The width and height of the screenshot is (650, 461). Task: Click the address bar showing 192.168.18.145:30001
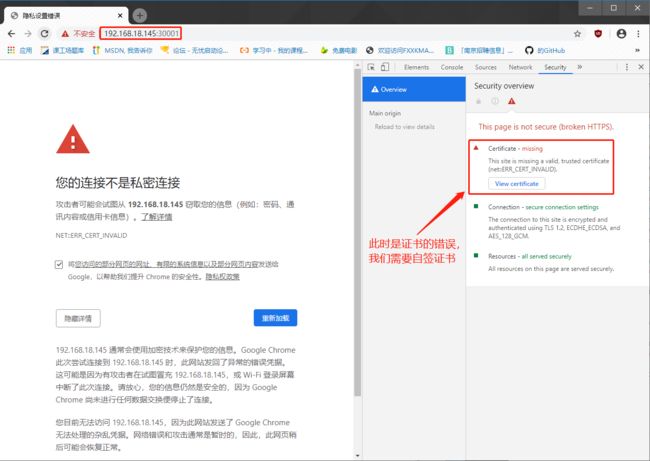point(141,34)
